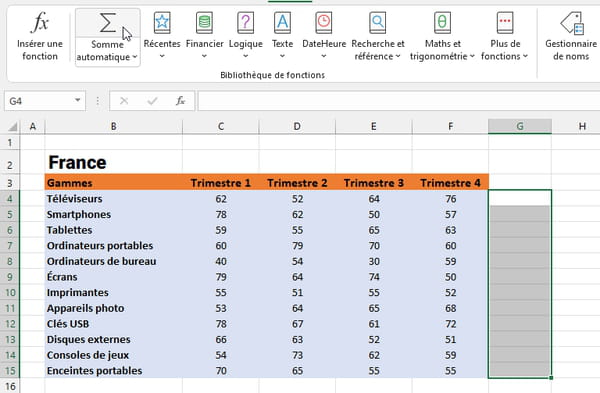
Task: Expand the Somme automatique dropdown arrow
Action: tap(135, 57)
